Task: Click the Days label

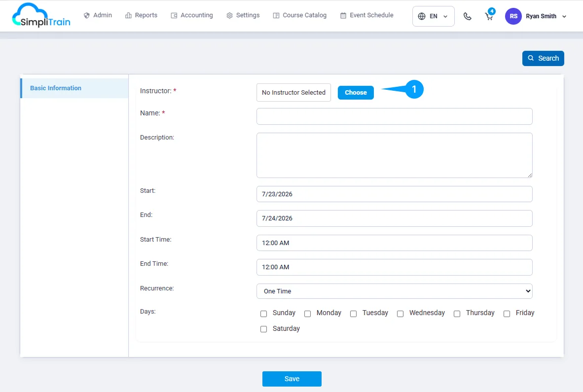Action: click(147, 311)
